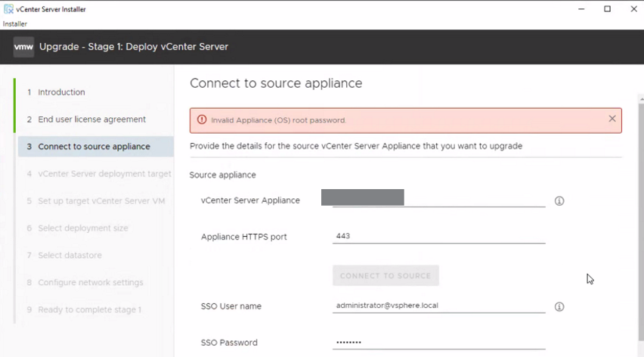Image resolution: width=644 pixels, height=357 pixels.
Task: Minimize the vCenter Server Installer window
Action: pos(581,9)
